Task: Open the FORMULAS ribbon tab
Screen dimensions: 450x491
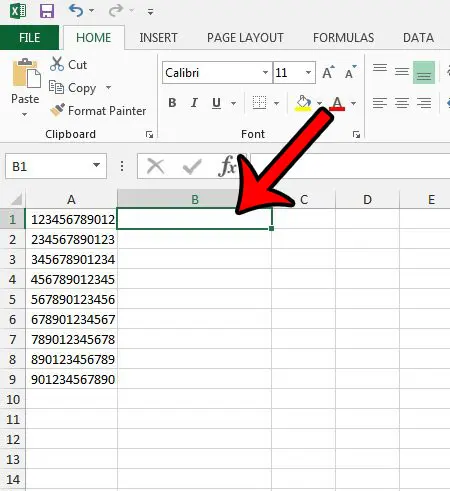Action: click(343, 38)
